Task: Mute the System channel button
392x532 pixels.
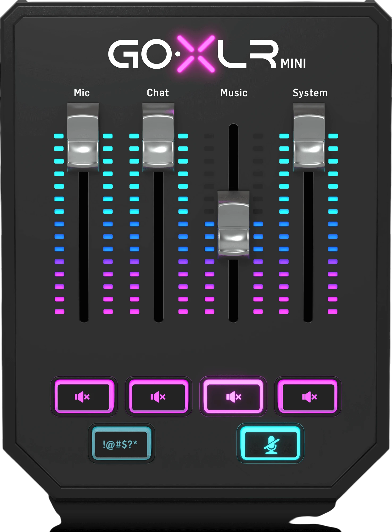Action: pyautogui.click(x=308, y=396)
